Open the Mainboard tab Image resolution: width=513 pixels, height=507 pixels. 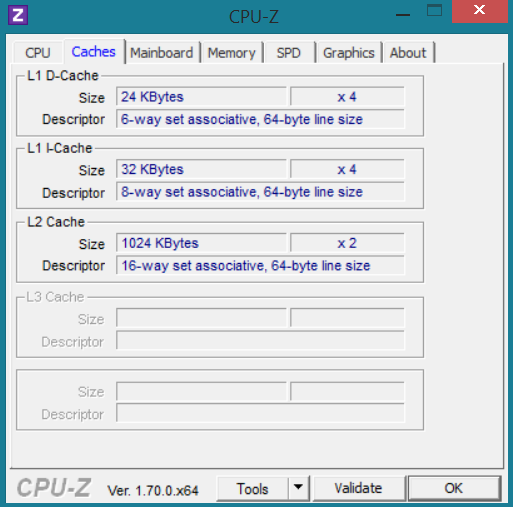pos(162,53)
